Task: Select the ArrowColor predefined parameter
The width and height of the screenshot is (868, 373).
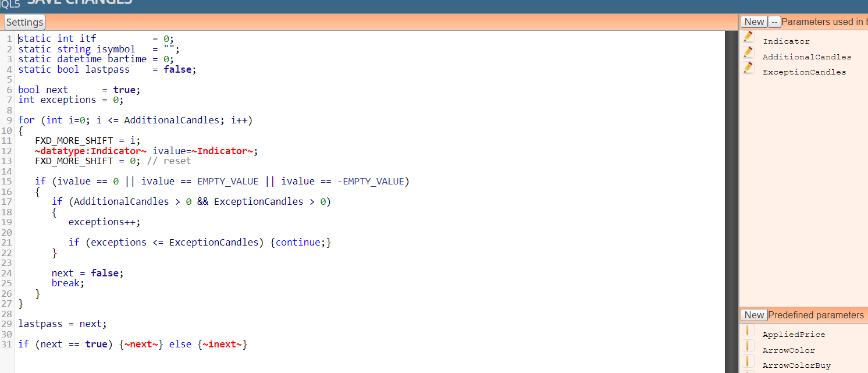Action: pos(789,350)
